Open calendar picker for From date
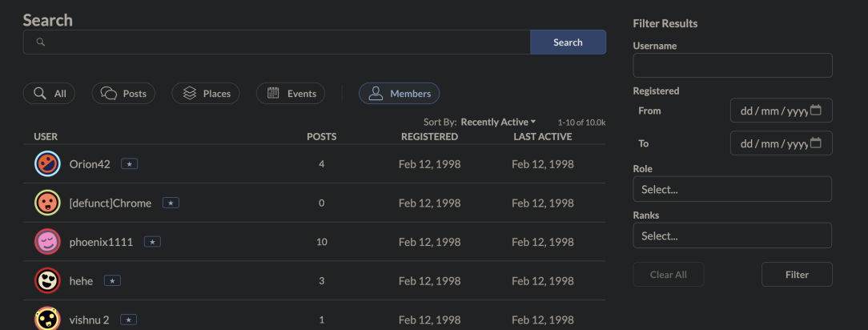 tap(816, 111)
